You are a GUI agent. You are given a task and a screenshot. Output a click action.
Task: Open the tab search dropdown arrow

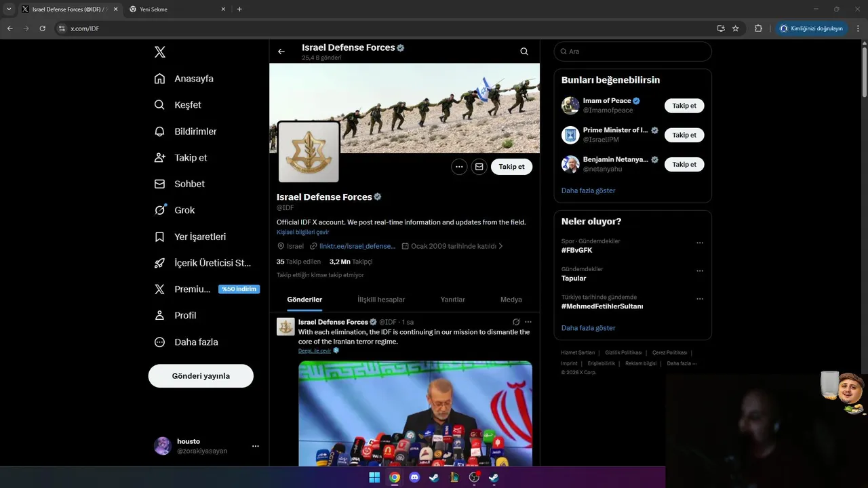point(9,9)
